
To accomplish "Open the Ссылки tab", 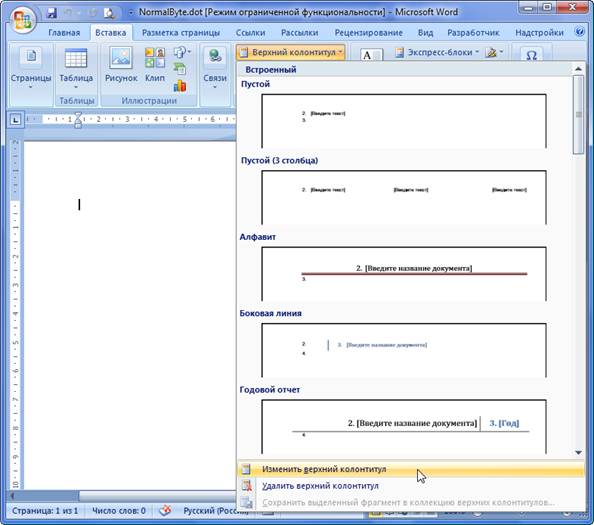I will coord(250,33).
